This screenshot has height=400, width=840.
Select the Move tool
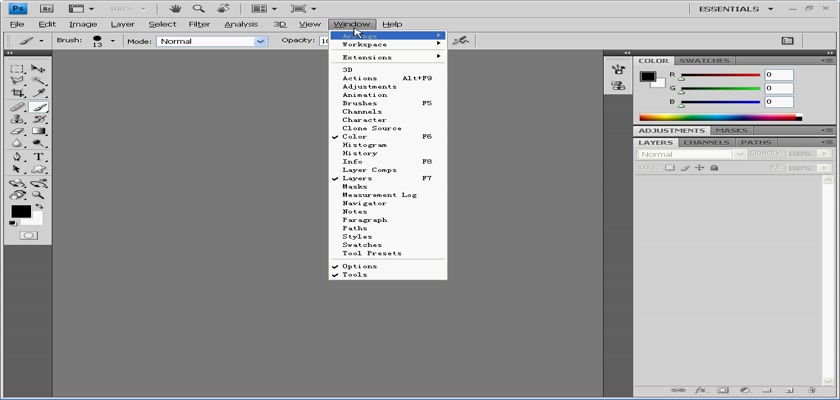[38, 69]
